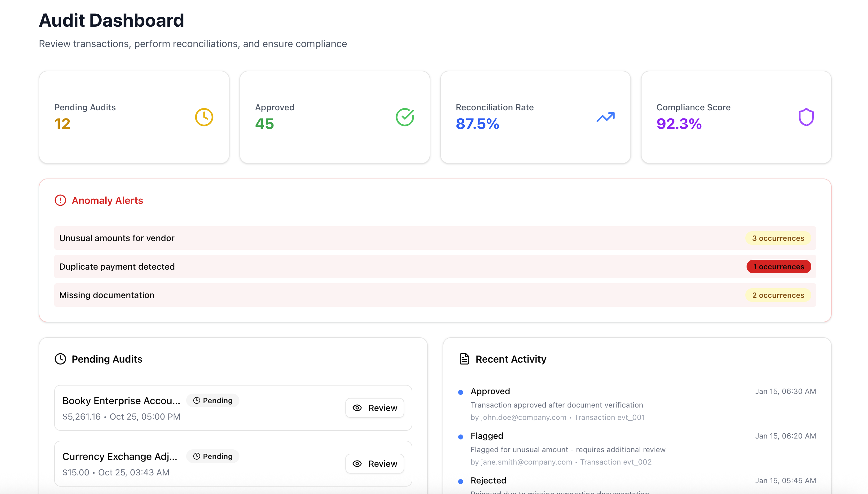Select the Duplicate payment detected alert
This screenshot has width=868, height=494.
coord(117,267)
